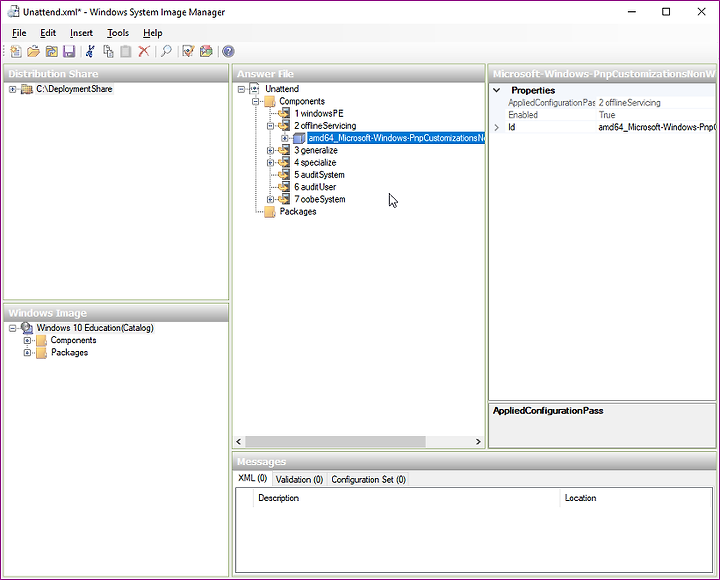Click the Create Configuration Set toolbar icon
The image size is (720, 580).
pos(206,51)
